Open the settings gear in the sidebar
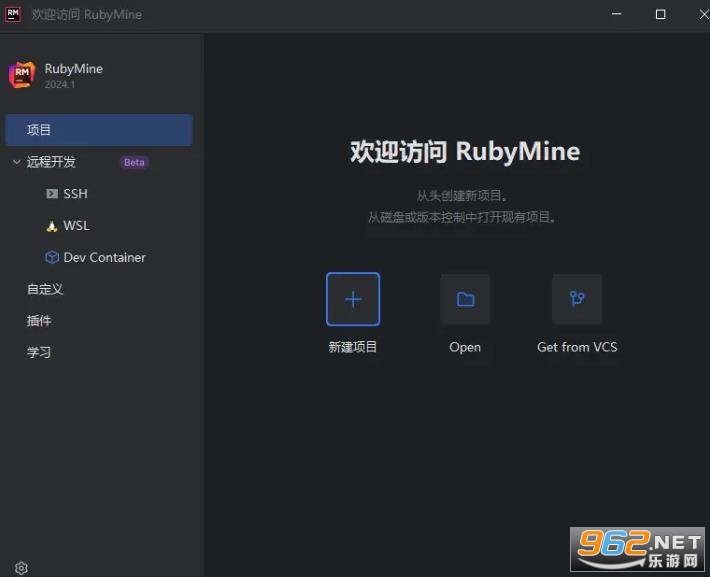 tap(21, 567)
